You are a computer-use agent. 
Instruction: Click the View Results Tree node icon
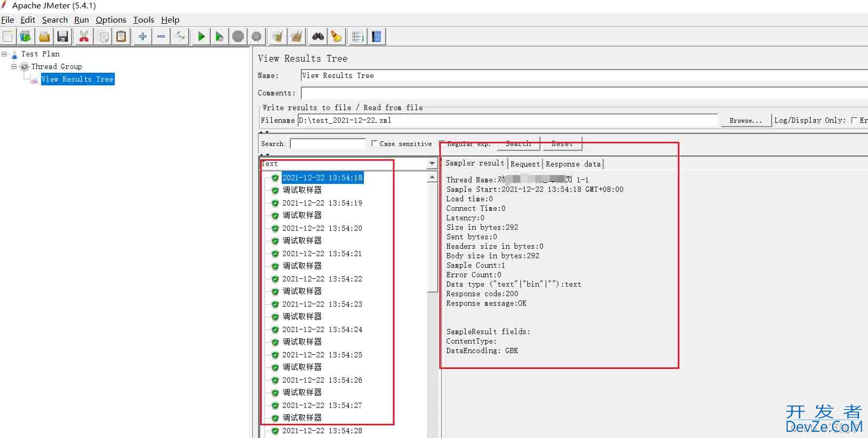(35, 80)
